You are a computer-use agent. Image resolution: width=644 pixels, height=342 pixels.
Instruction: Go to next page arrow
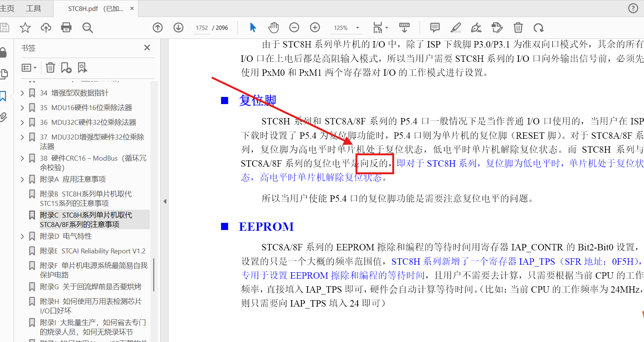178,28
